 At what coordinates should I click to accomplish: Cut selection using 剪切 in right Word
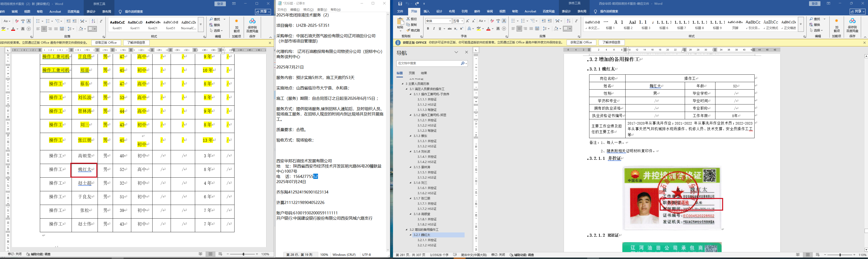click(x=412, y=19)
